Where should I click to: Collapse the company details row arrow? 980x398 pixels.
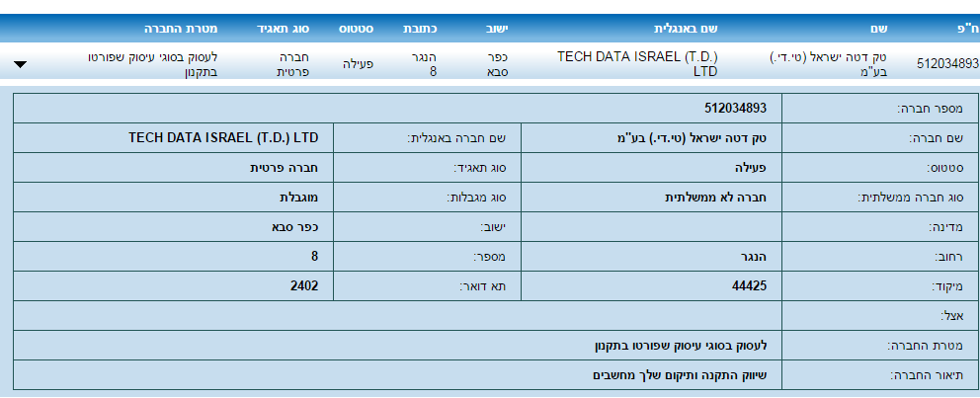tap(21, 64)
